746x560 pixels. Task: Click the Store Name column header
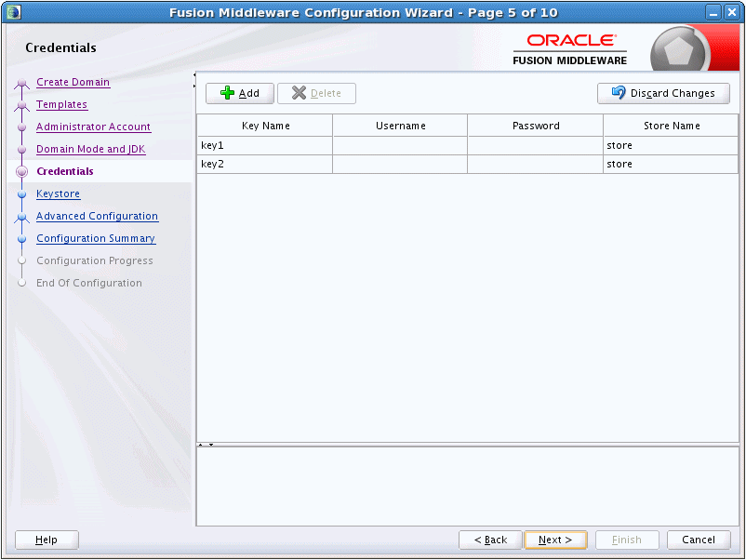pos(671,126)
